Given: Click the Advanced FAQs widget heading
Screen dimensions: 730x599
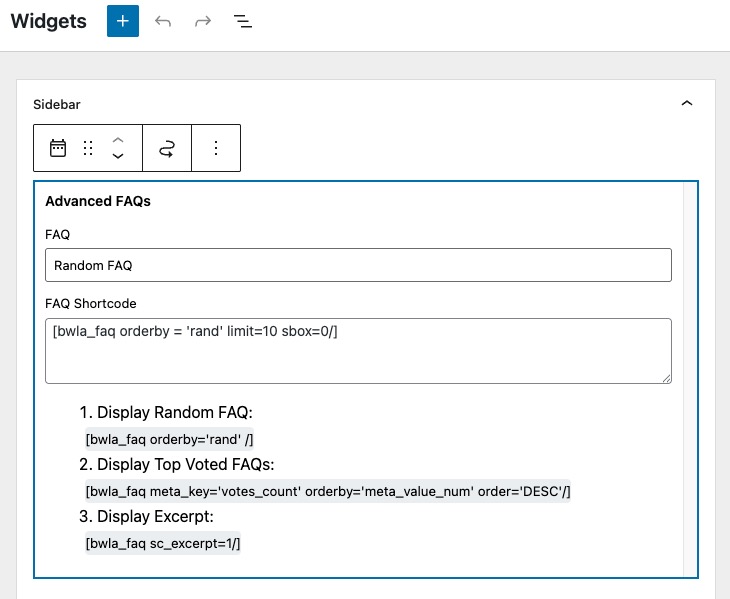Looking at the screenshot, I should point(98,201).
